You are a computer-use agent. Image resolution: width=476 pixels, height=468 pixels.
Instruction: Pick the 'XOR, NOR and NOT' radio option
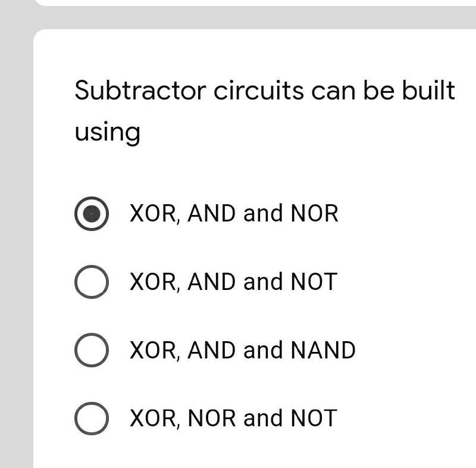(92, 418)
